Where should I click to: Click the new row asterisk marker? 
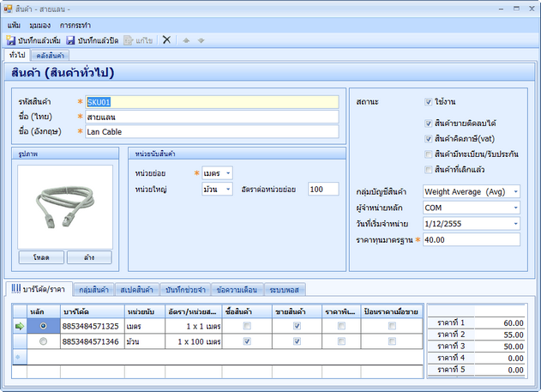(x=17, y=356)
